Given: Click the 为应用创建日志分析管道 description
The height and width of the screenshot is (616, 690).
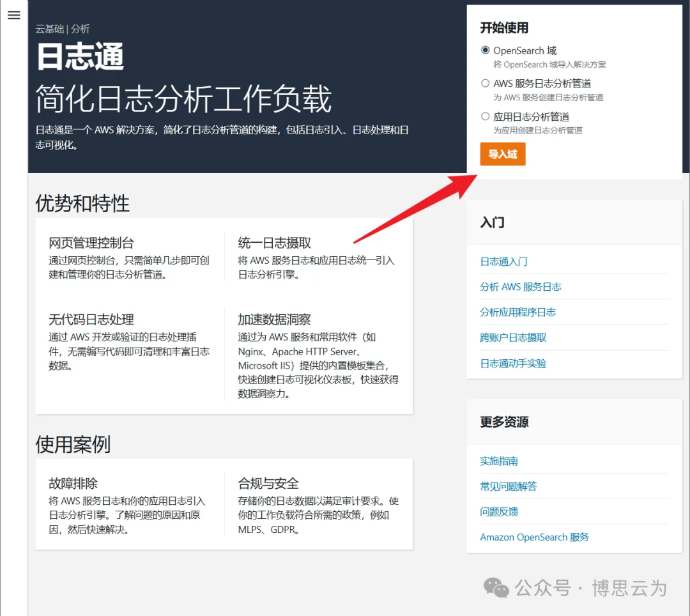Looking at the screenshot, I should pos(538,130).
